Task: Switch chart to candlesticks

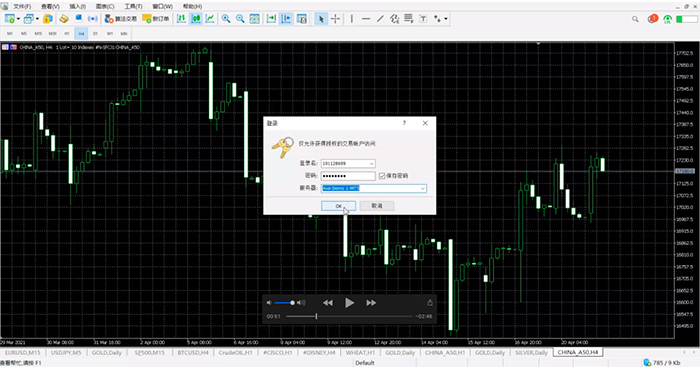Action: click(x=196, y=19)
